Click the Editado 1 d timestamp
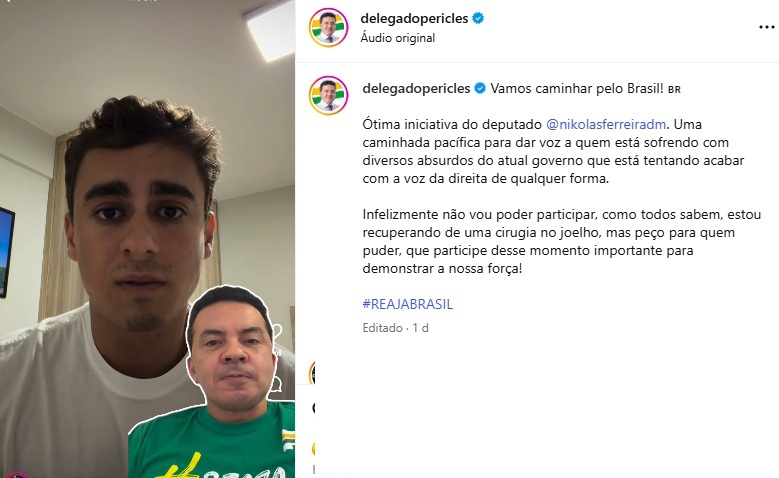Viewport: 779px width, 478px height. tap(395, 328)
